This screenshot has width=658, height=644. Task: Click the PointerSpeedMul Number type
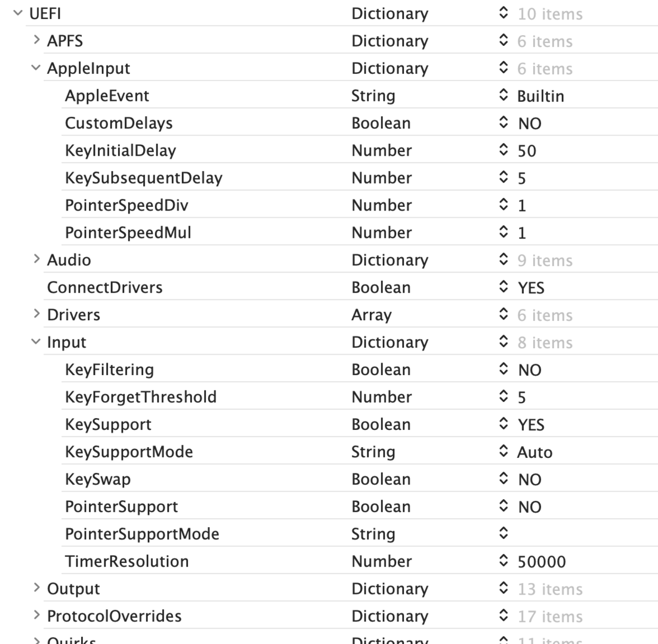coord(381,233)
